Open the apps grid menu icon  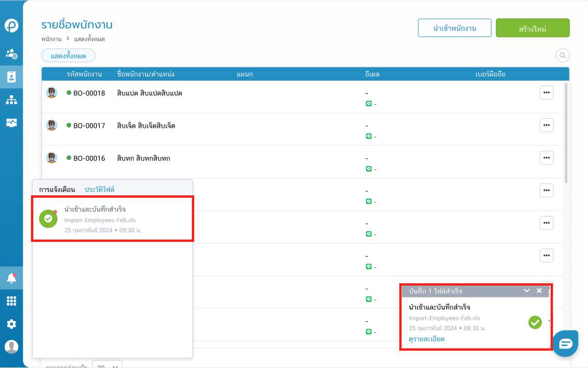pyautogui.click(x=11, y=301)
